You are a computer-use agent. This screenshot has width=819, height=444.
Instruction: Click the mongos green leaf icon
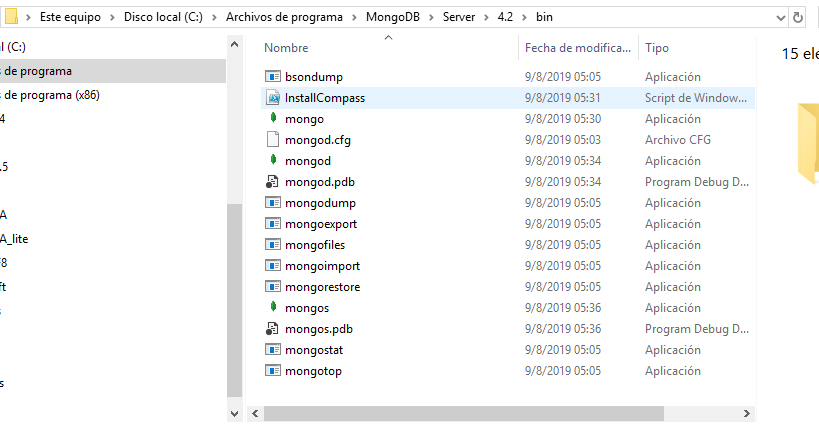[273, 307]
